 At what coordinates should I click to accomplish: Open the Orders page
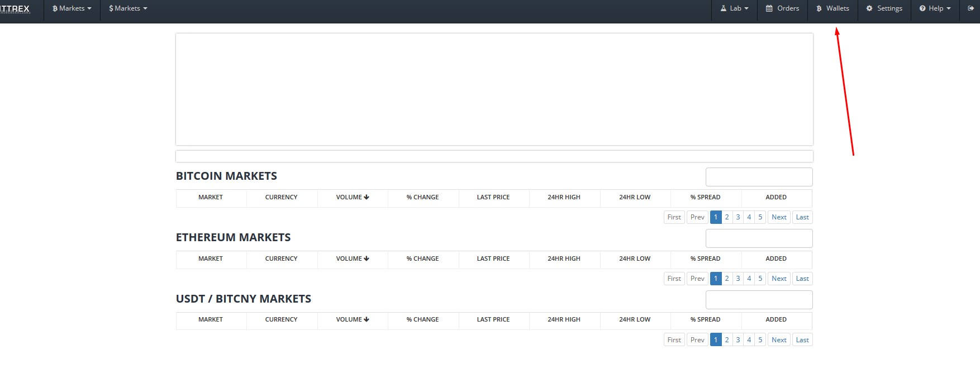point(782,8)
